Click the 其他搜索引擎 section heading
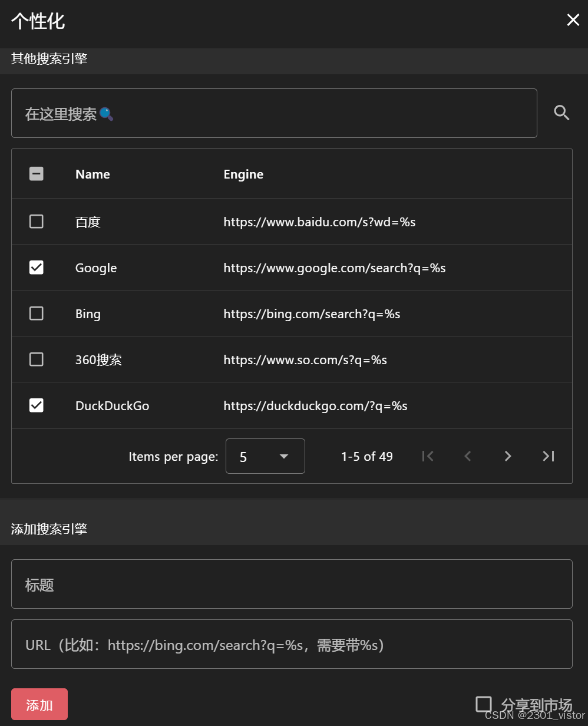The image size is (588, 726). click(x=49, y=59)
